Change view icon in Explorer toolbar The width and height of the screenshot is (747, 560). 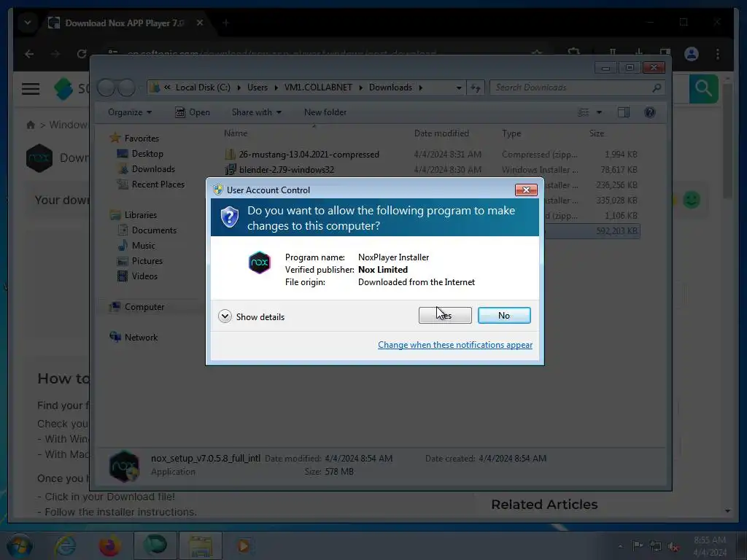584,112
